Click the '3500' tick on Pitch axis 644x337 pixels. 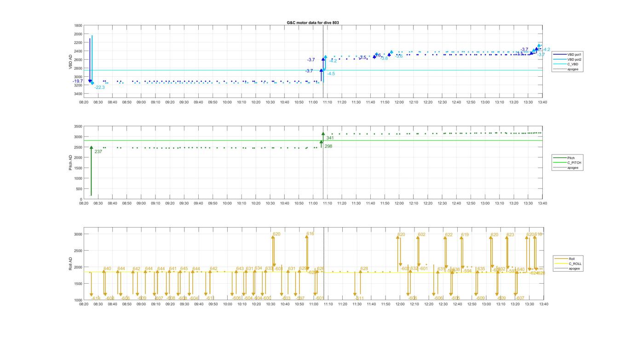pos(78,126)
